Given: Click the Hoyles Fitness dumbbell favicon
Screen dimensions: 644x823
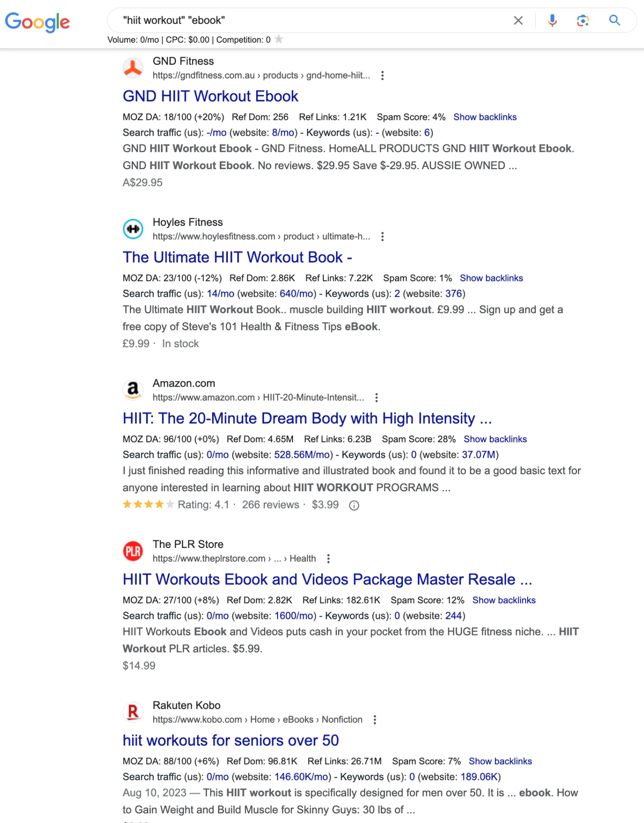Looking at the screenshot, I should tap(133, 229).
